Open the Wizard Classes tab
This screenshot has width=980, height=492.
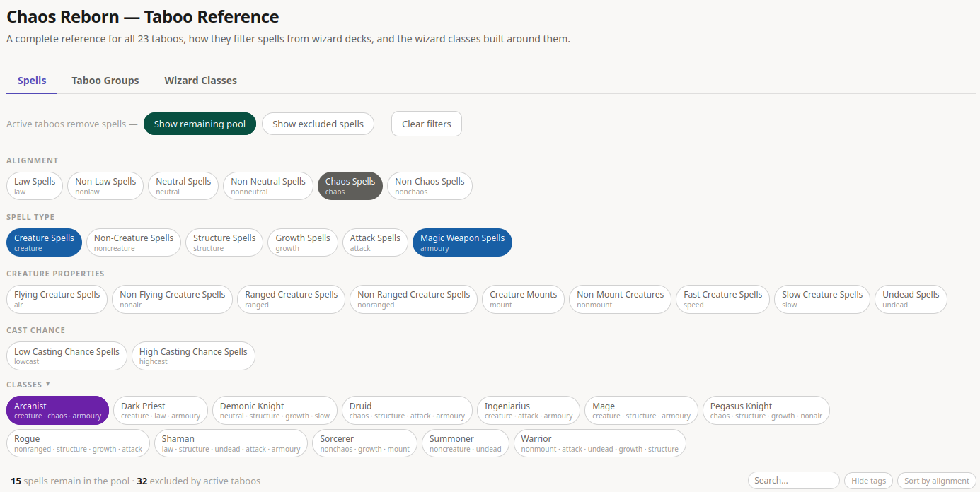pos(201,81)
